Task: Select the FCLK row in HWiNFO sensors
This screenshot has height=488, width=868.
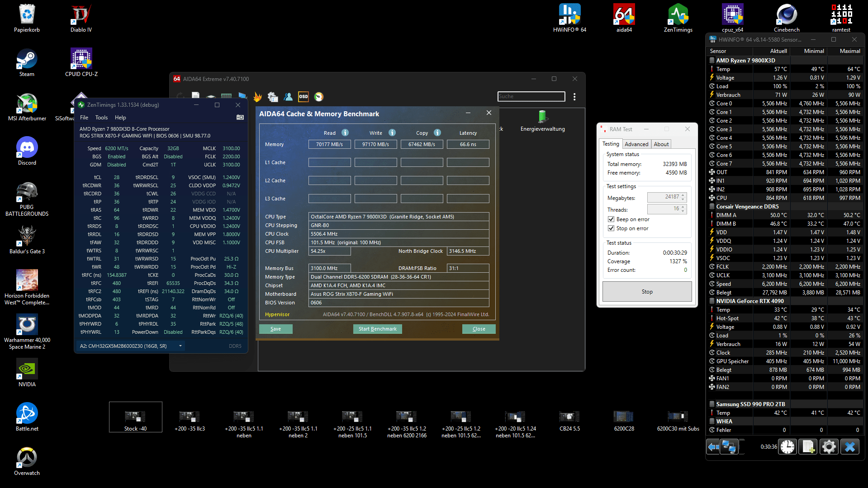Action: [785, 267]
